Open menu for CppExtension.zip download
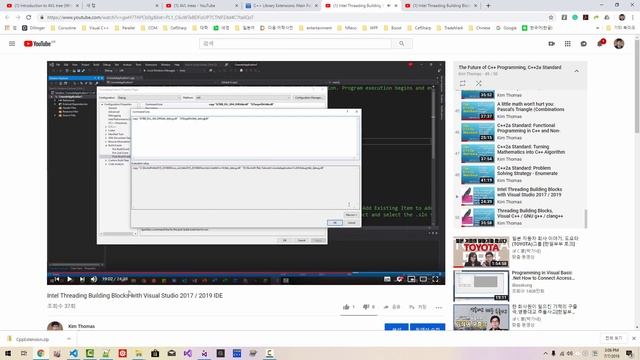640x360 pixels. coord(69,339)
